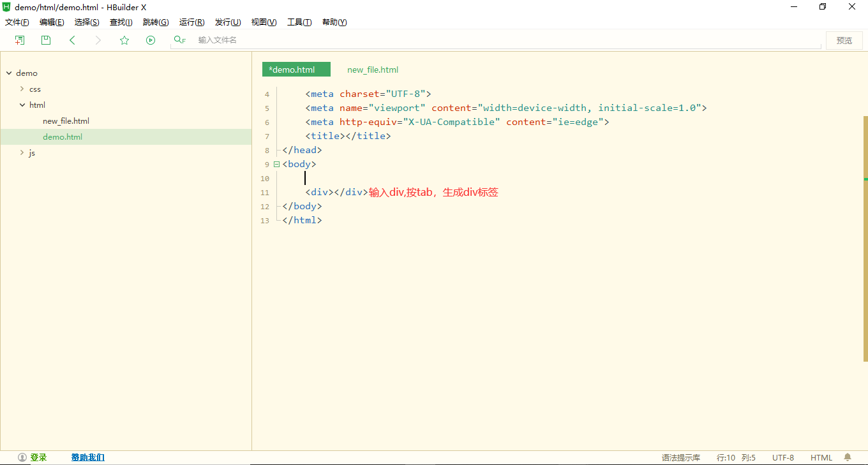868x465 pixels.
Task: Open the 跳转(G) menu
Action: pyautogui.click(x=156, y=22)
